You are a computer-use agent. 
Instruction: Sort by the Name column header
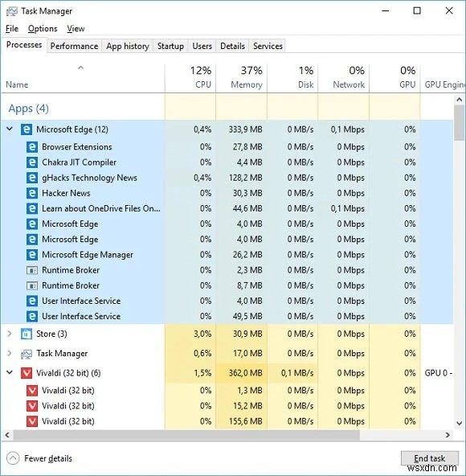coord(83,78)
